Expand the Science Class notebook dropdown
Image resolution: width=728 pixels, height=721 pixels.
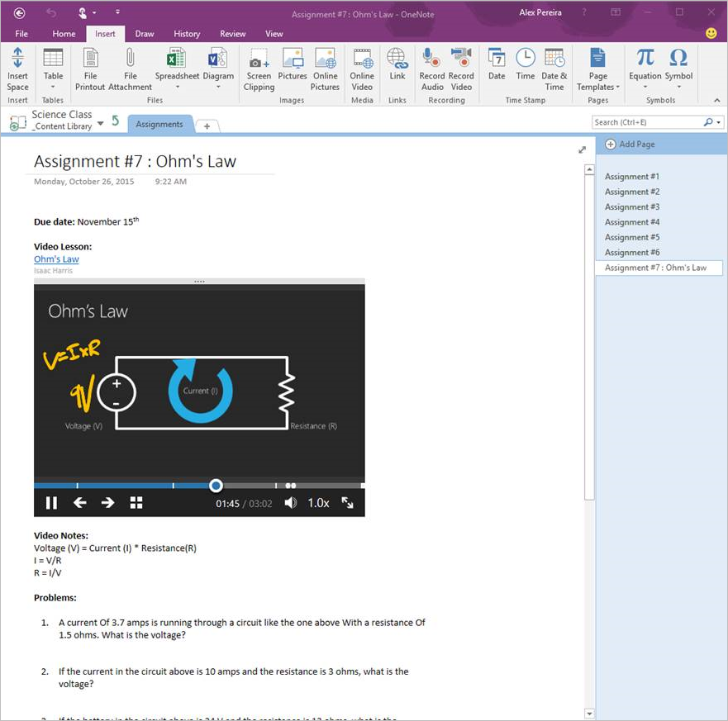[x=100, y=123]
